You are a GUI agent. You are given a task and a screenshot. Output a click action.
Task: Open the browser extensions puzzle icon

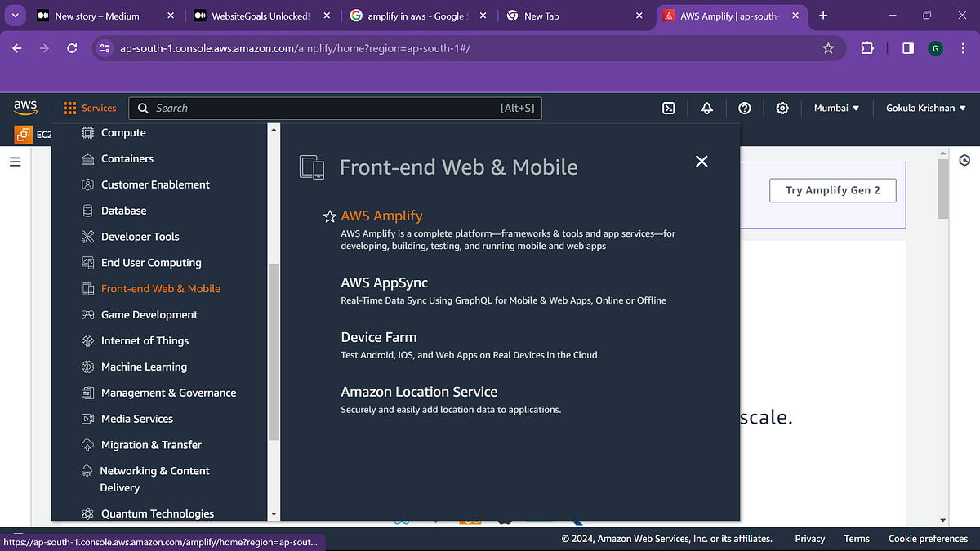(866, 48)
